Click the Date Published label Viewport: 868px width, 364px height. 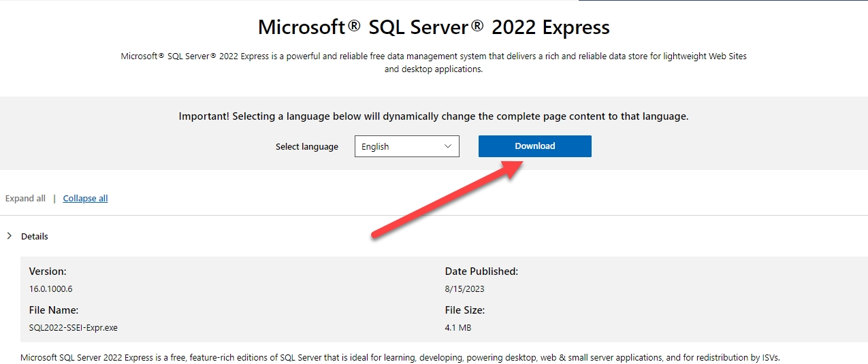point(482,271)
